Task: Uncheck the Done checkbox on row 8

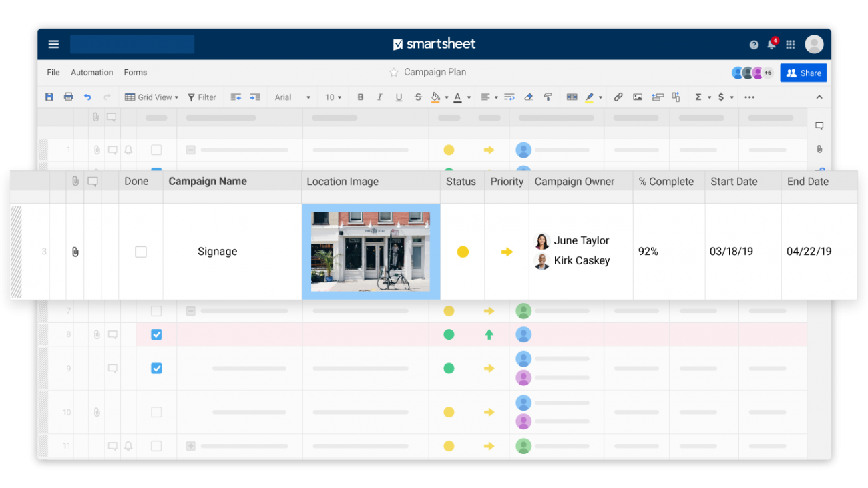Action: point(156,334)
